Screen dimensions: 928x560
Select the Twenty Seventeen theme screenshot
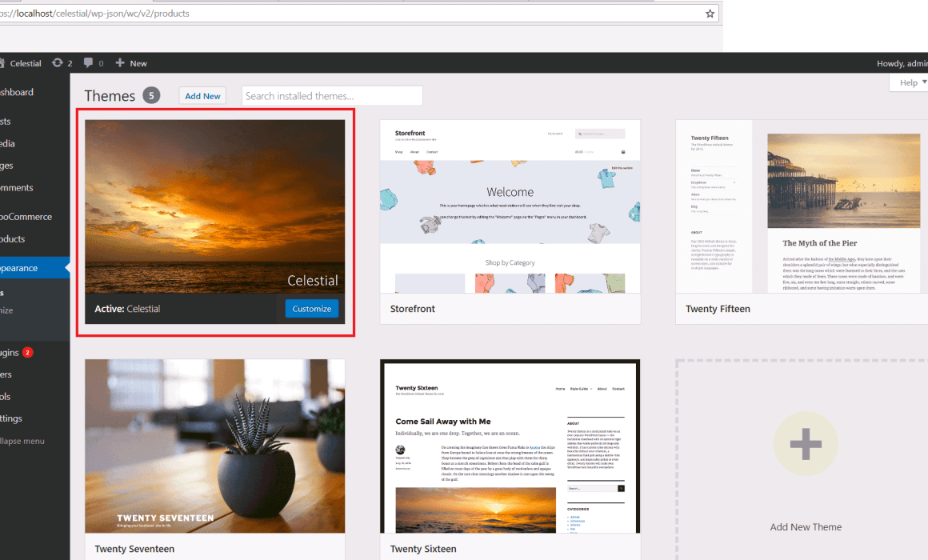(x=215, y=446)
